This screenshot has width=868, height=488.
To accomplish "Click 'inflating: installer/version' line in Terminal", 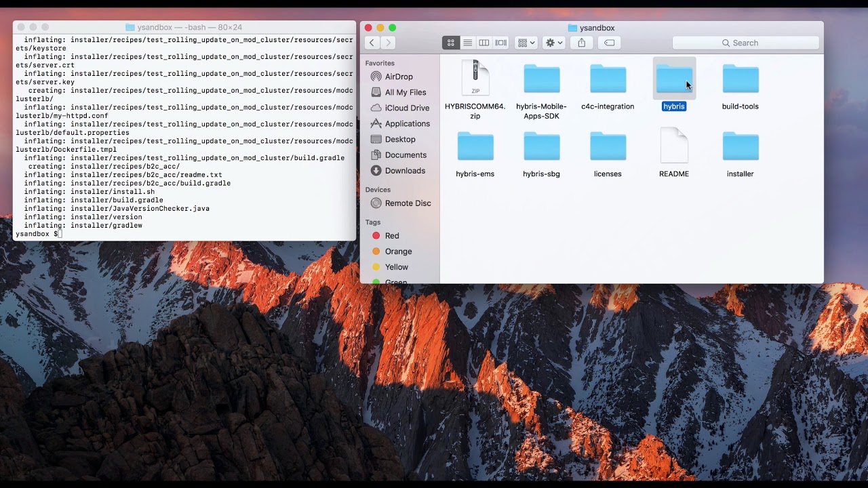I will click(83, 217).
